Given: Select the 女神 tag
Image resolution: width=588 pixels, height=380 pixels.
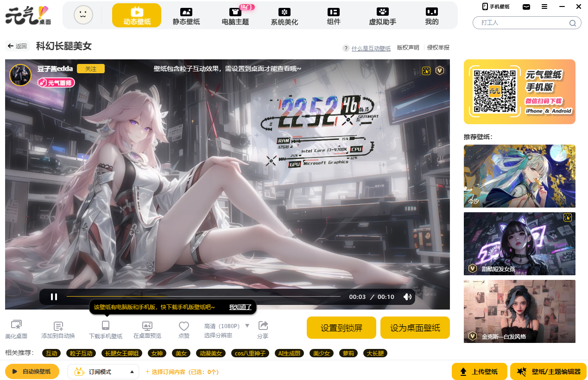Looking at the screenshot, I should click(158, 354).
